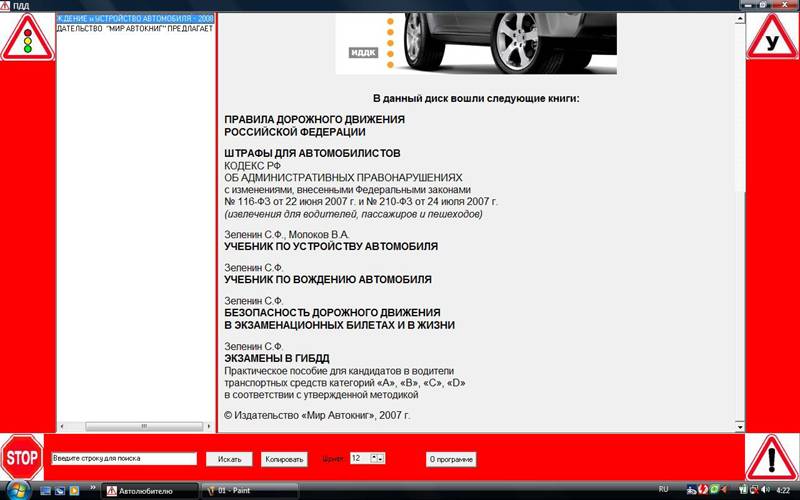Screen dimensions: 800x500
Task: Click the БЕЗОПАСНОСТЬ ДОРОЖНОГО ДВИЖЕНИЯ heading
Action: point(332,312)
